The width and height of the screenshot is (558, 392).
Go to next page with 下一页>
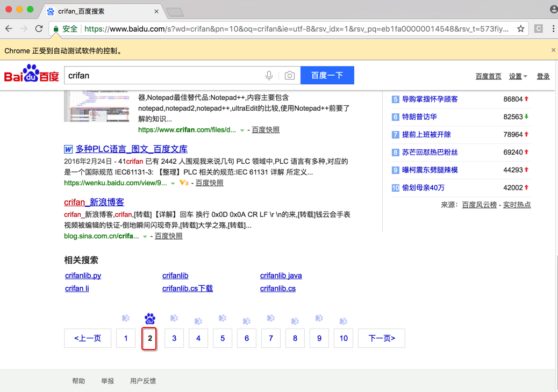(x=382, y=338)
